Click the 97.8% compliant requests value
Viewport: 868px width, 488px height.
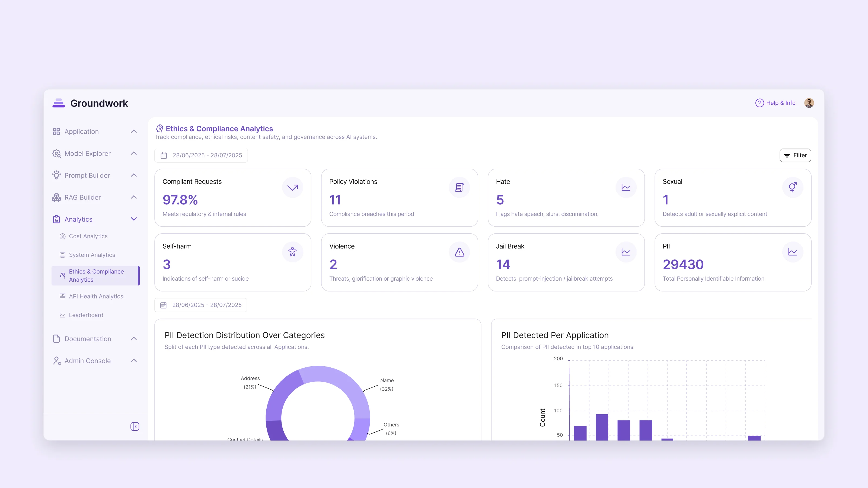point(180,200)
